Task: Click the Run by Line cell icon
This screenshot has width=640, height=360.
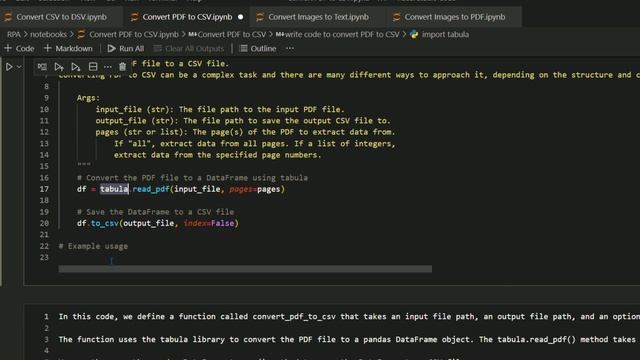Action: click(42, 67)
